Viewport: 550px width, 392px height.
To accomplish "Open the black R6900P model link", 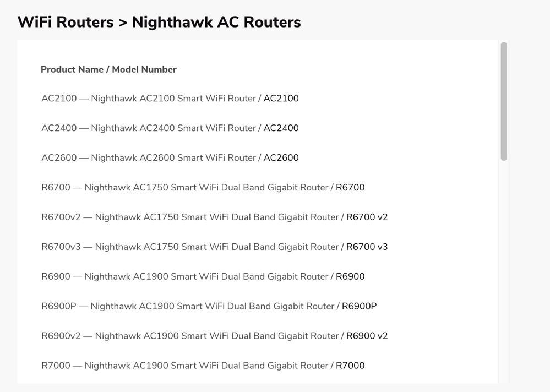I will 359,307.
